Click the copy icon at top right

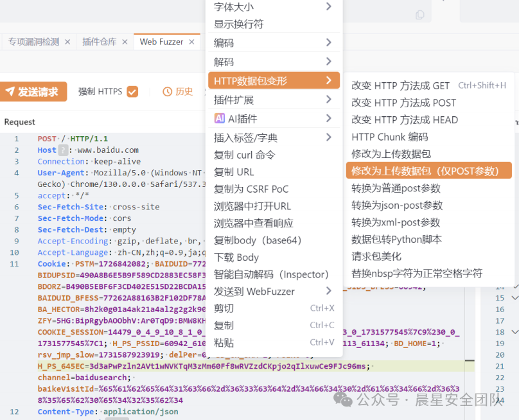420,14
